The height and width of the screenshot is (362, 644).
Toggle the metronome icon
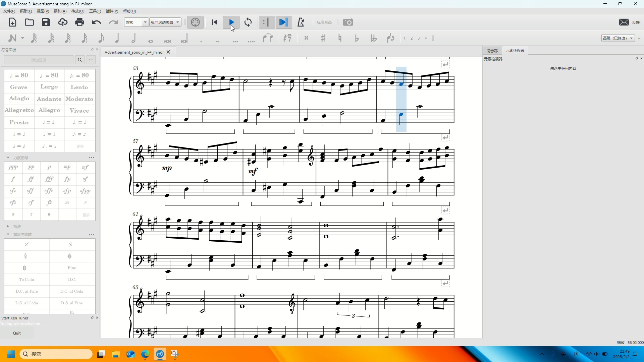[301, 22]
